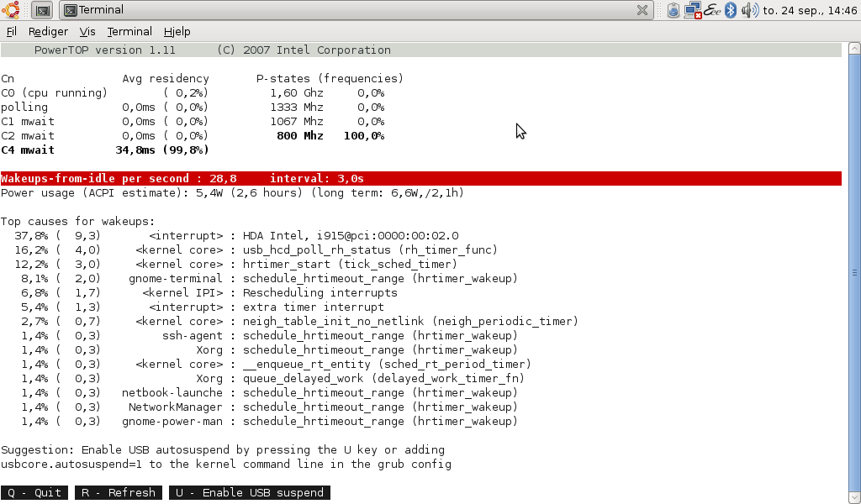Click the 1,60 Ghz frequency entry
The width and height of the screenshot is (861, 504).
click(327, 92)
